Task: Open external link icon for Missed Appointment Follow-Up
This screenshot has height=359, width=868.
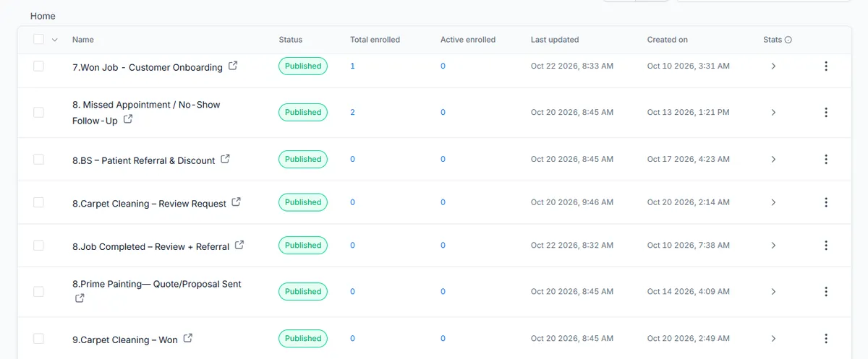Action: pos(128,119)
